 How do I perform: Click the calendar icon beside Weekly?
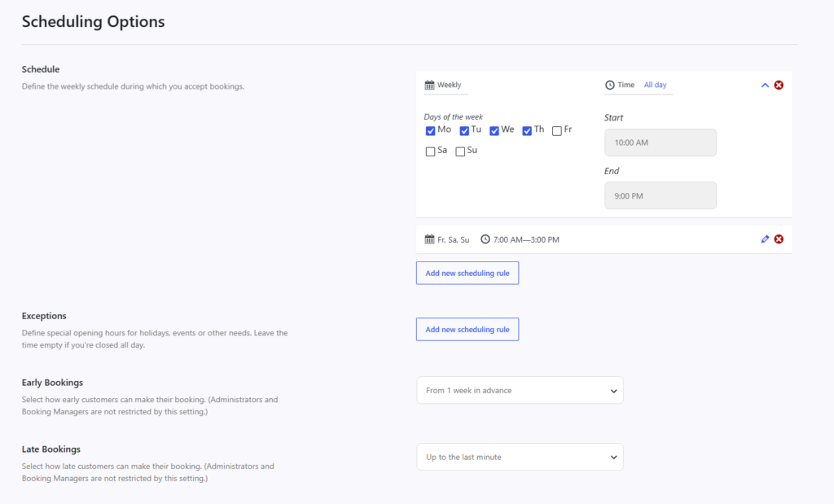click(429, 85)
